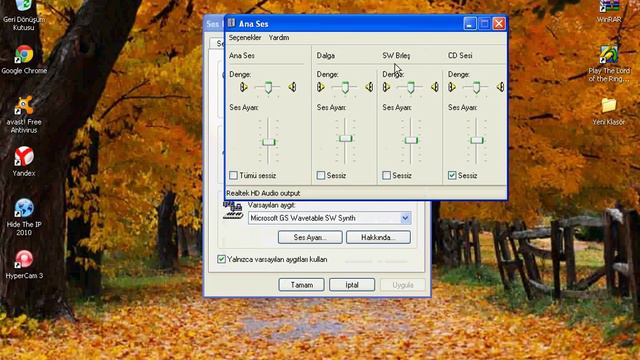Click the CD Sesi volume slider thumb
Screen dimensions: 640x360
pyautogui.click(x=476, y=140)
